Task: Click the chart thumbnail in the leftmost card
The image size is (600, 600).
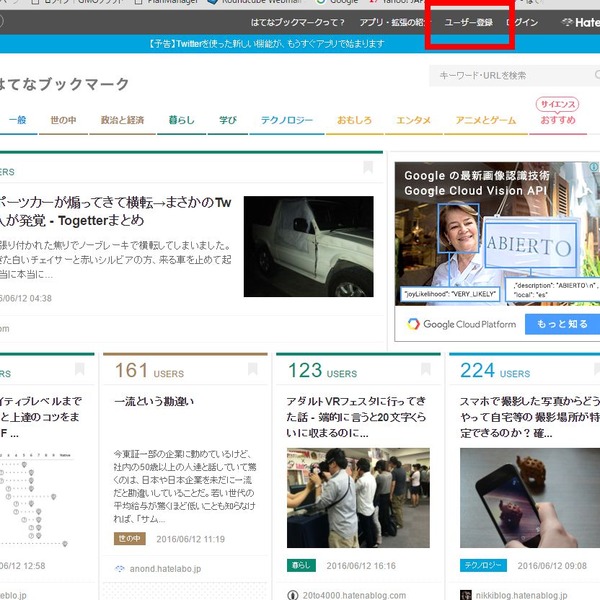Action: (x=36, y=499)
